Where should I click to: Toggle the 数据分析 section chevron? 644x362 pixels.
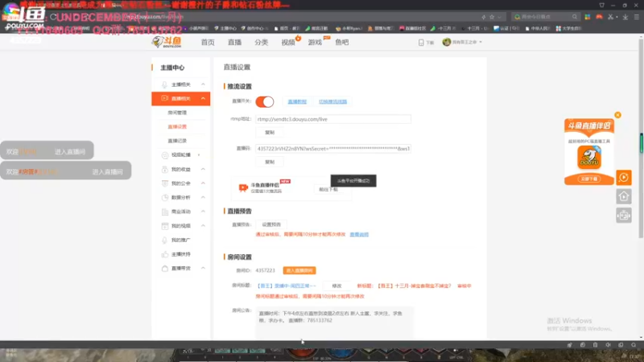click(x=203, y=197)
